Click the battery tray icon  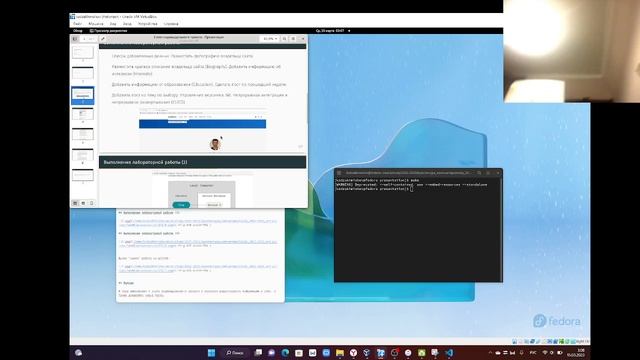coord(560,353)
